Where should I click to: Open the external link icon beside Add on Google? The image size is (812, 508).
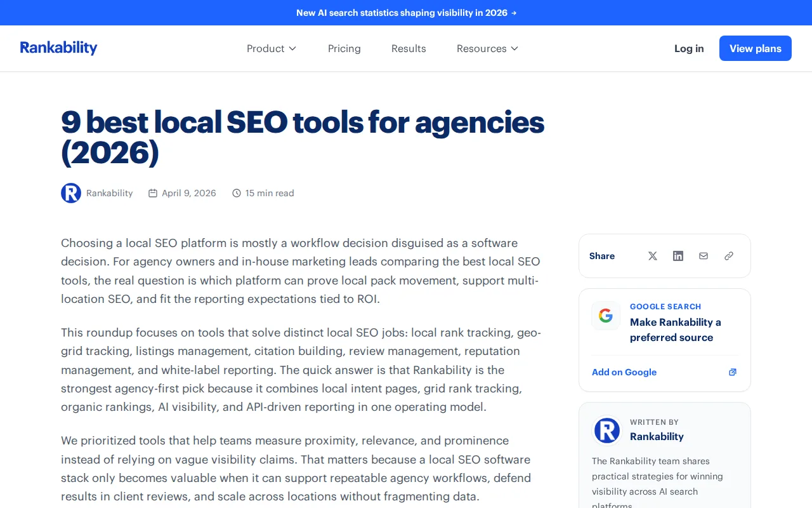(x=733, y=372)
